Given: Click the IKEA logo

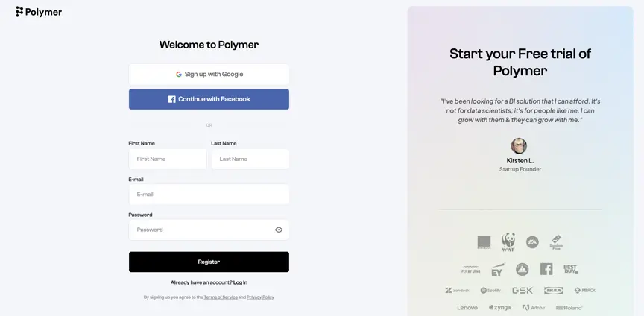Looking at the screenshot, I should point(554,290).
